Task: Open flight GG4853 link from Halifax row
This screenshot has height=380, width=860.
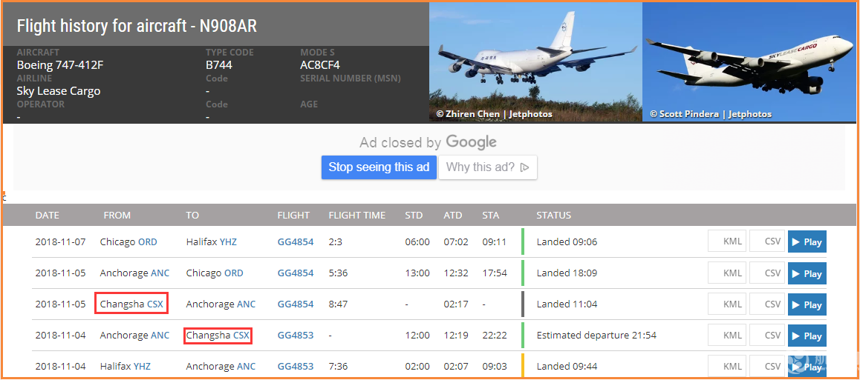Action: pyautogui.click(x=296, y=366)
